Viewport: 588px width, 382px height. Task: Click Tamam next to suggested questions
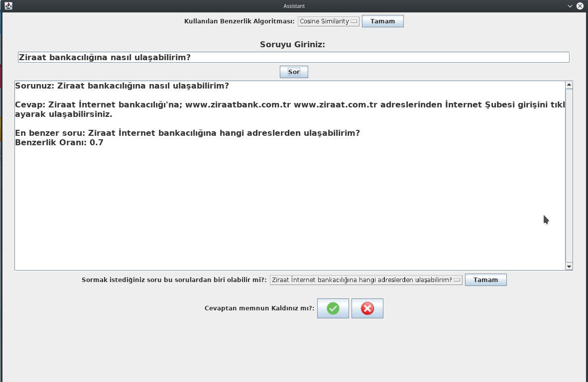485,280
